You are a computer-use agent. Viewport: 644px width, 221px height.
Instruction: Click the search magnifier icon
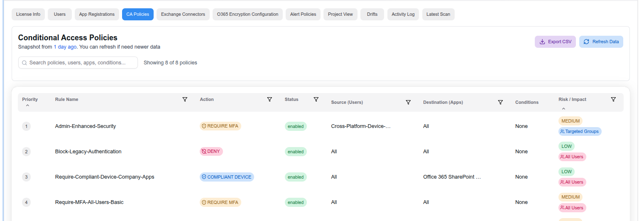[x=24, y=63]
